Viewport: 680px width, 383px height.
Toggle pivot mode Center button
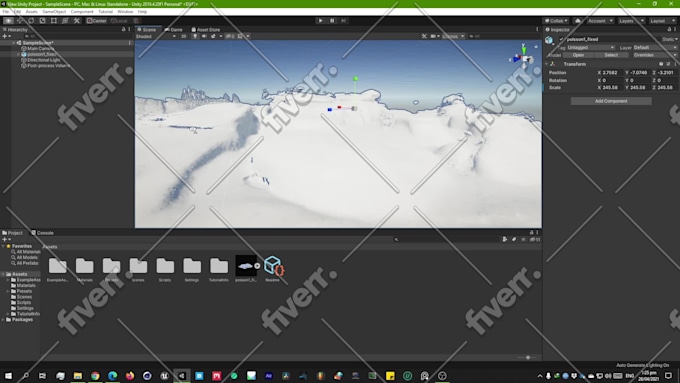(x=97, y=20)
